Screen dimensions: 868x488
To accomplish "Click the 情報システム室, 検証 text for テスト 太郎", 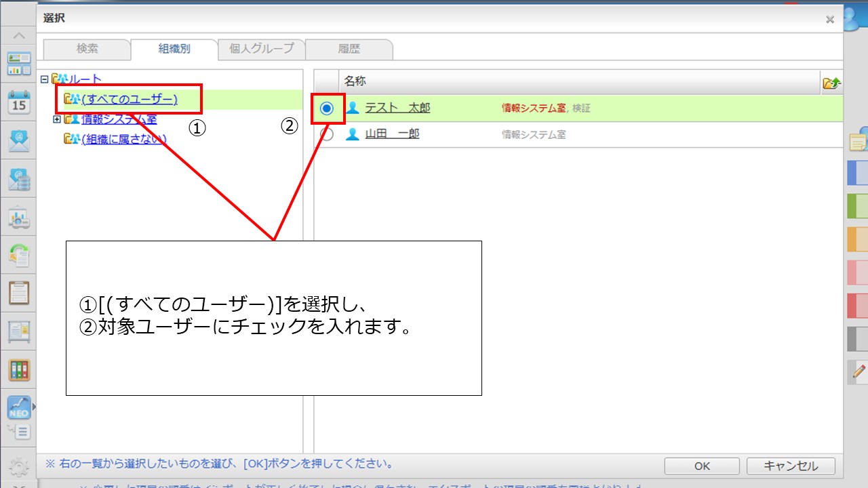I will point(546,108).
